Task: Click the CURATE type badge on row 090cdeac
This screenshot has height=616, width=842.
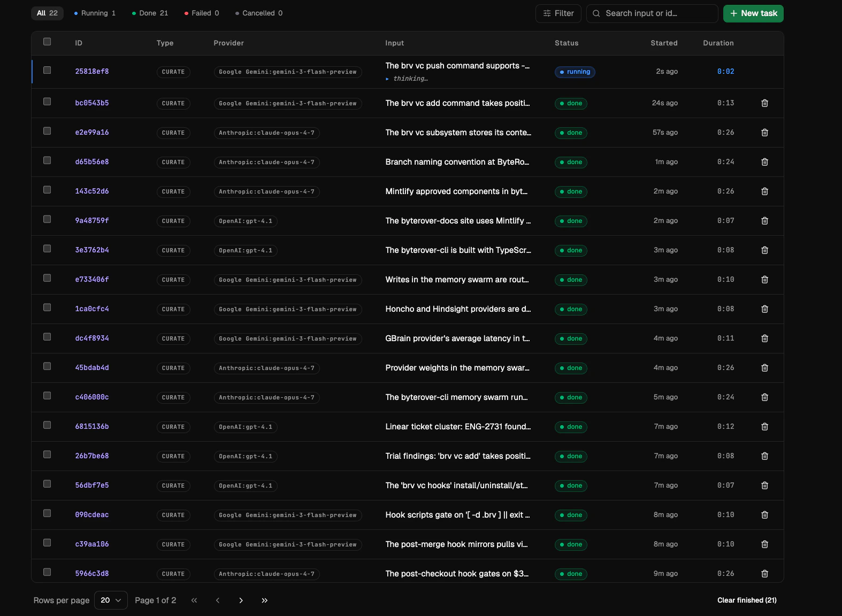Action: [173, 515]
